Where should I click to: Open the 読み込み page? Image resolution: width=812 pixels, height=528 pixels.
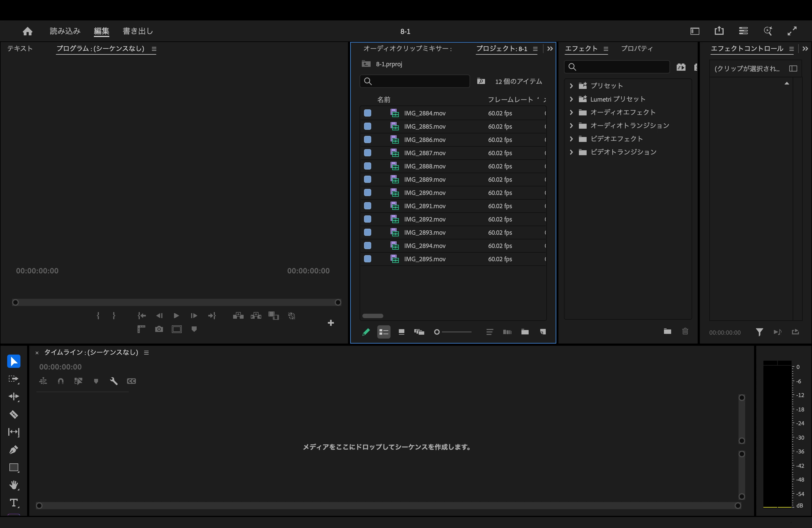click(65, 31)
